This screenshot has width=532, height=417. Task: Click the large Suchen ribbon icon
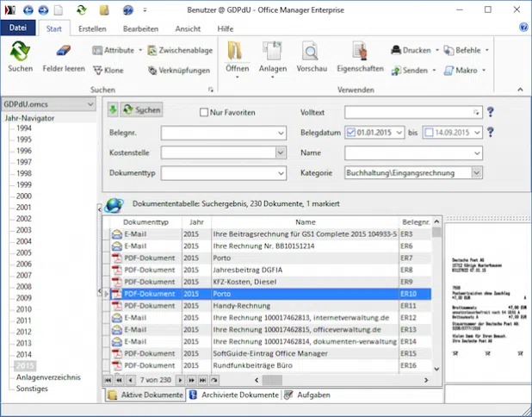point(20,51)
